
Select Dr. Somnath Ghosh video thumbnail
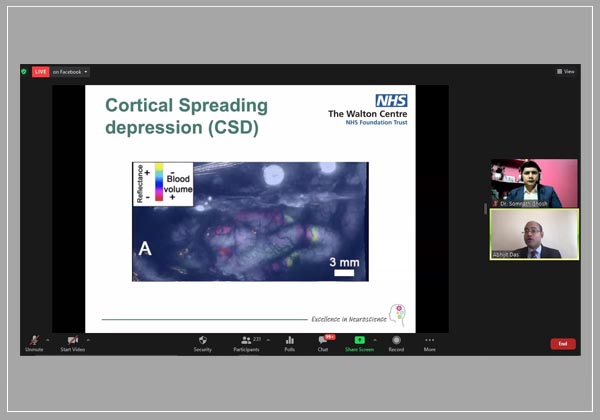(533, 183)
